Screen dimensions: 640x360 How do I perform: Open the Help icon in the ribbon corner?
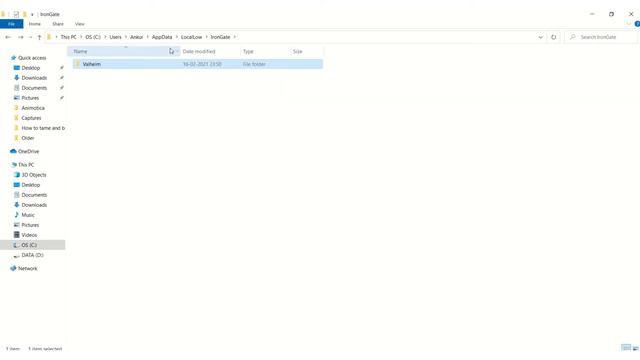(x=637, y=24)
